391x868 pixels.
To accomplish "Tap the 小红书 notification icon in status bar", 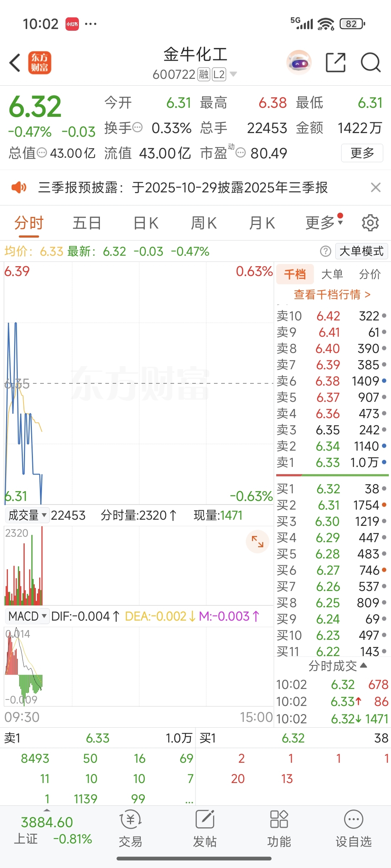I will [72, 24].
